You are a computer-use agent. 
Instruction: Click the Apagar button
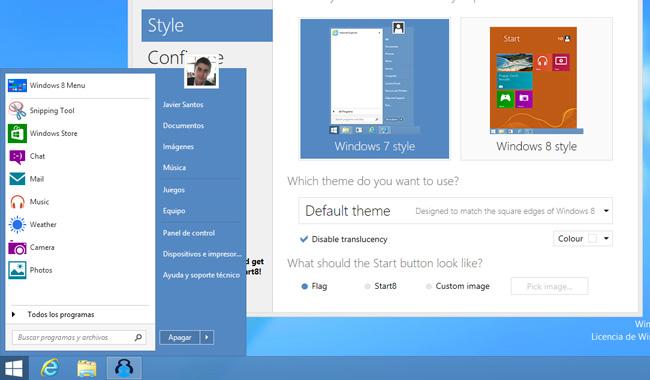click(x=179, y=337)
